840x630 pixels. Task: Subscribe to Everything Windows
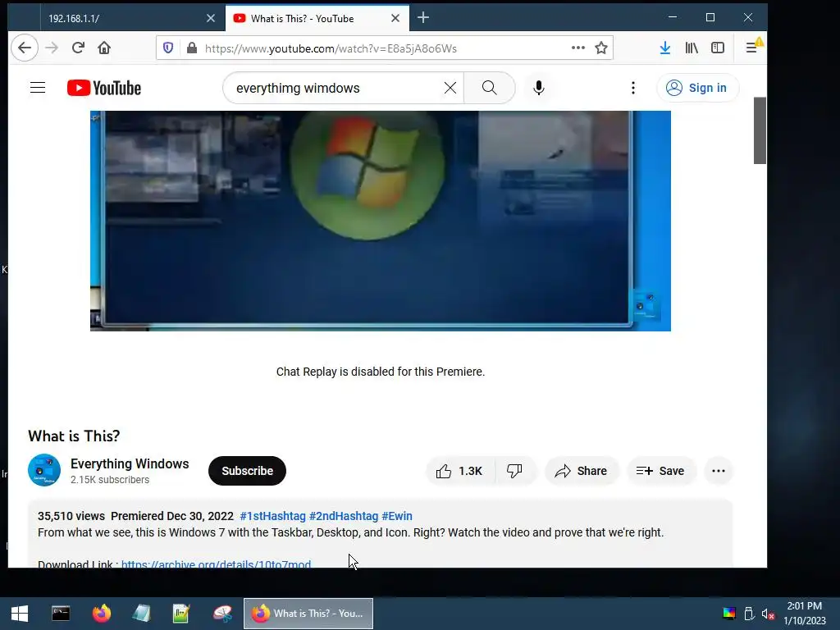point(247,471)
